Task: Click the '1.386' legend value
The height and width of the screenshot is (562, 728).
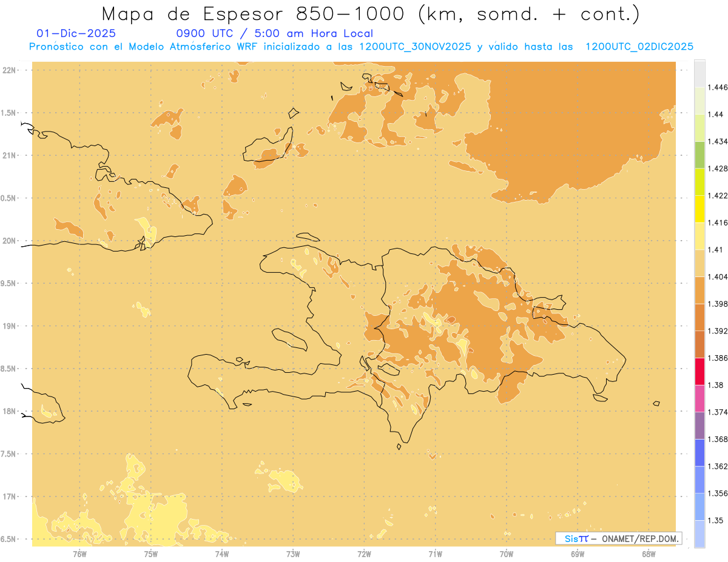Action: click(x=718, y=358)
